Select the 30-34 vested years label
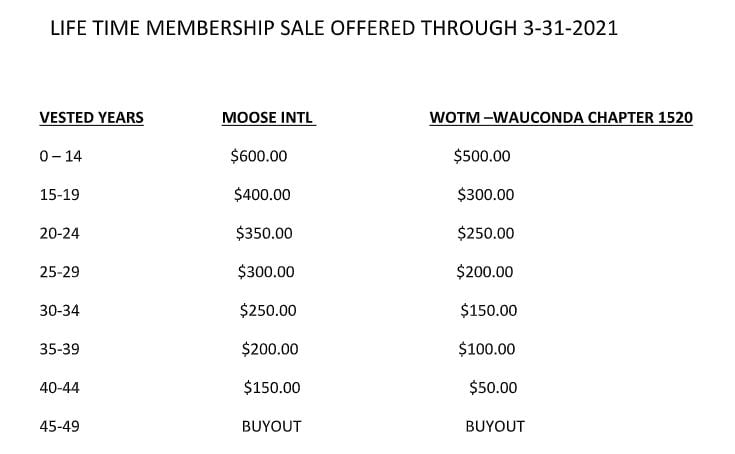Image resolution: width=735 pixels, height=454 pixels. point(59,311)
